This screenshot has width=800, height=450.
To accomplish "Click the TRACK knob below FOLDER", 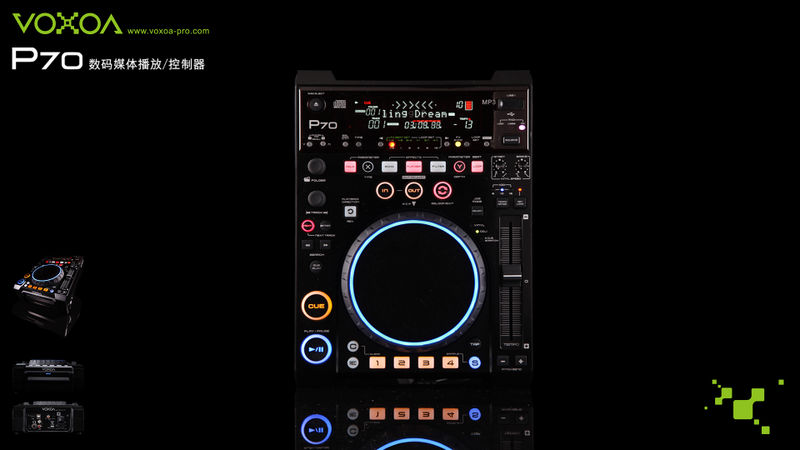I will click(x=316, y=198).
